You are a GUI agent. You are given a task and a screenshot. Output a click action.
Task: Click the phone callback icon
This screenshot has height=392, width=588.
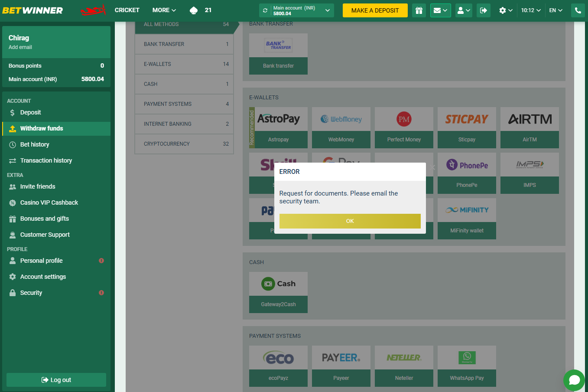(x=578, y=10)
